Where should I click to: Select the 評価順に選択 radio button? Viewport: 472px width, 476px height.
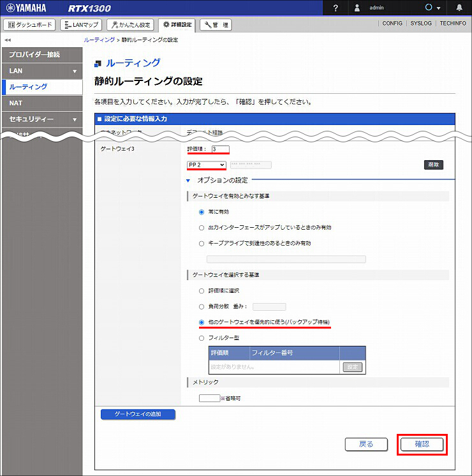click(202, 291)
